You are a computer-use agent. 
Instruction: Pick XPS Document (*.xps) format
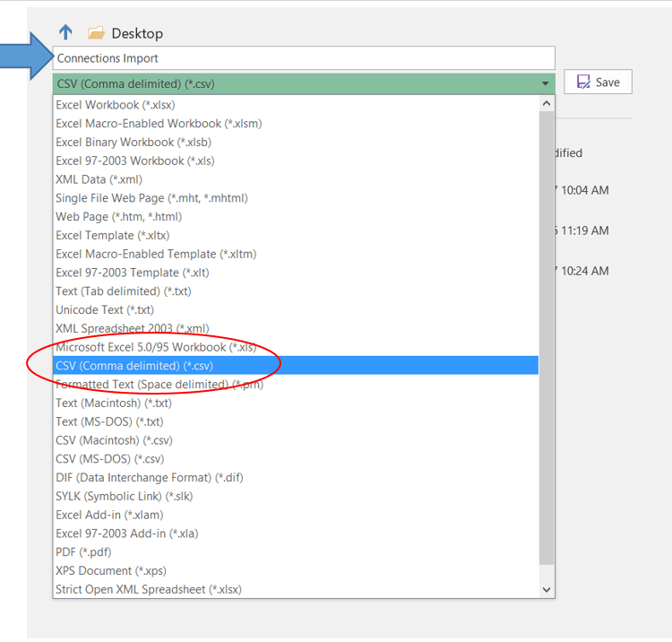[110, 570]
